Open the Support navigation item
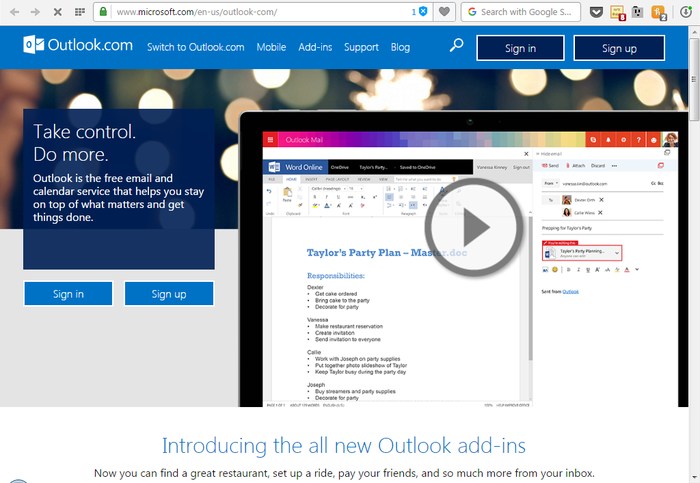 361,47
